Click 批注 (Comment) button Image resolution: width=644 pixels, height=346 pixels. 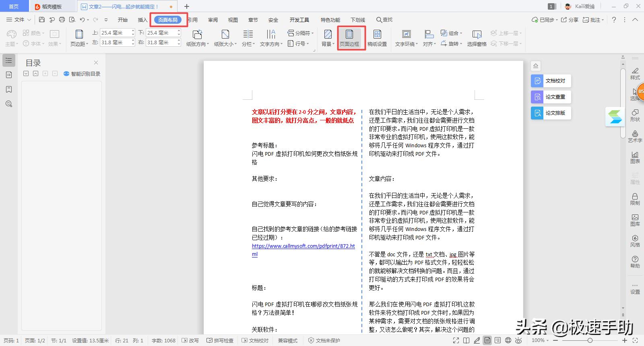[593, 20]
